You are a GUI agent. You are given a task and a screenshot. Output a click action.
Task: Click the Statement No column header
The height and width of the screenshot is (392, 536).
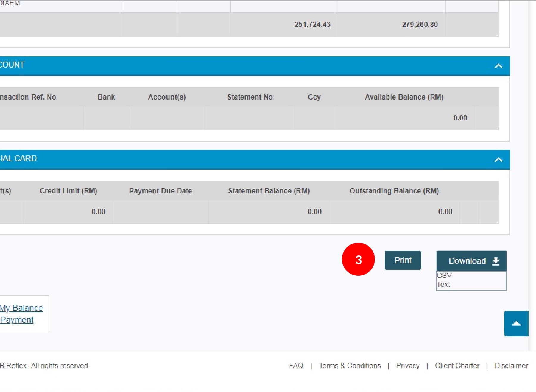point(250,97)
